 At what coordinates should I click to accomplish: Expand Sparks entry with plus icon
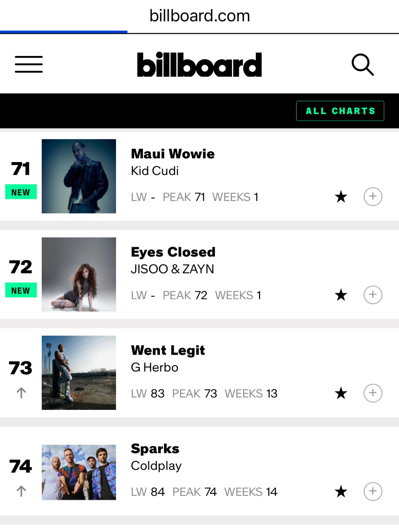[373, 491]
